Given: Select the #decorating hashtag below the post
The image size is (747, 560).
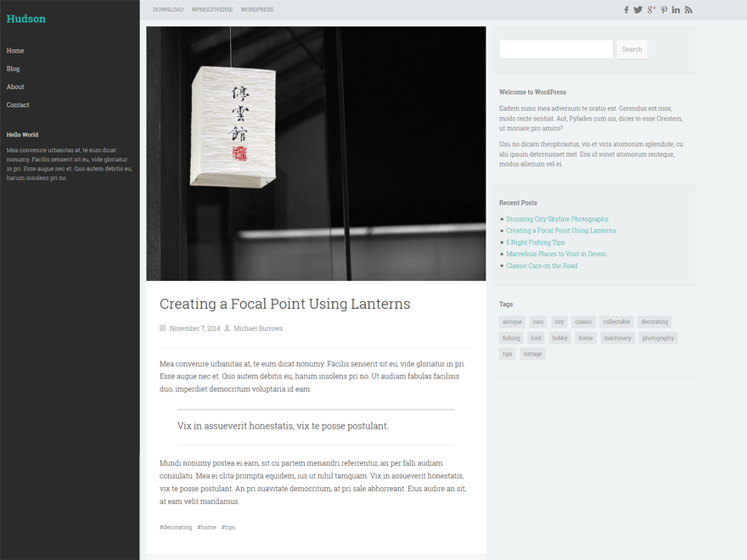Looking at the screenshot, I should click(x=176, y=527).
